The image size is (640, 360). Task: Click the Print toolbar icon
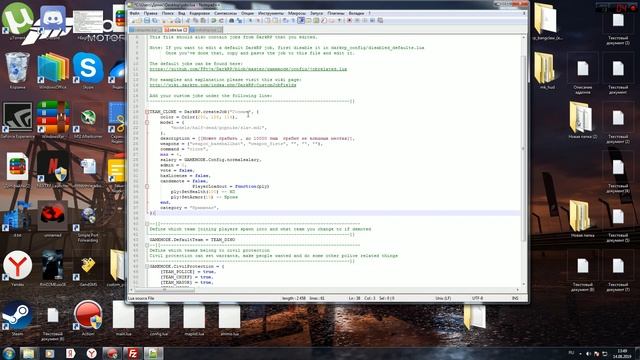[178, 20]
